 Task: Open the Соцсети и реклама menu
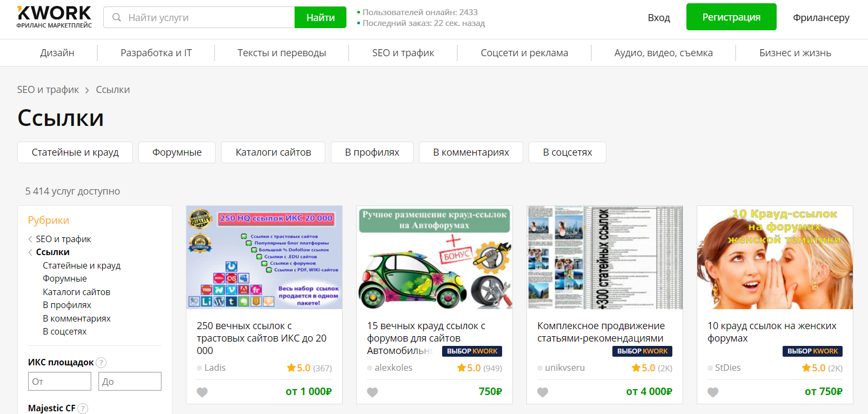click(524, 53)
